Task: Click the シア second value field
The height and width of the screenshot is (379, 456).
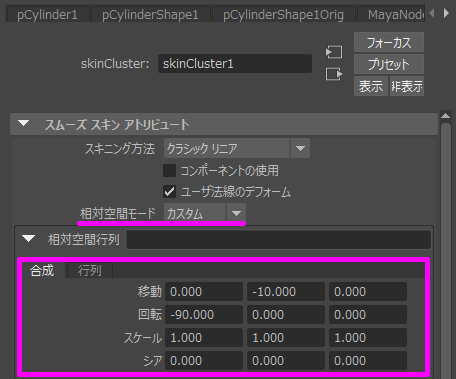Action: tap(286, 361)
